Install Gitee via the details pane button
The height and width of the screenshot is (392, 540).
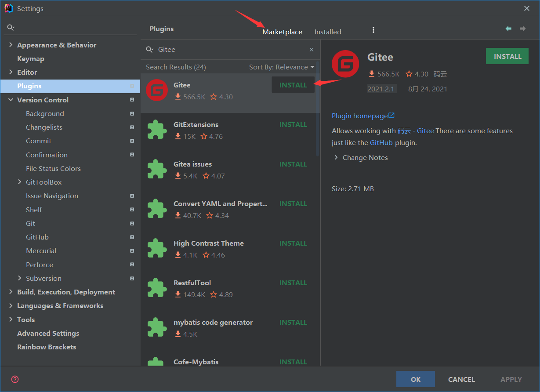507,56
